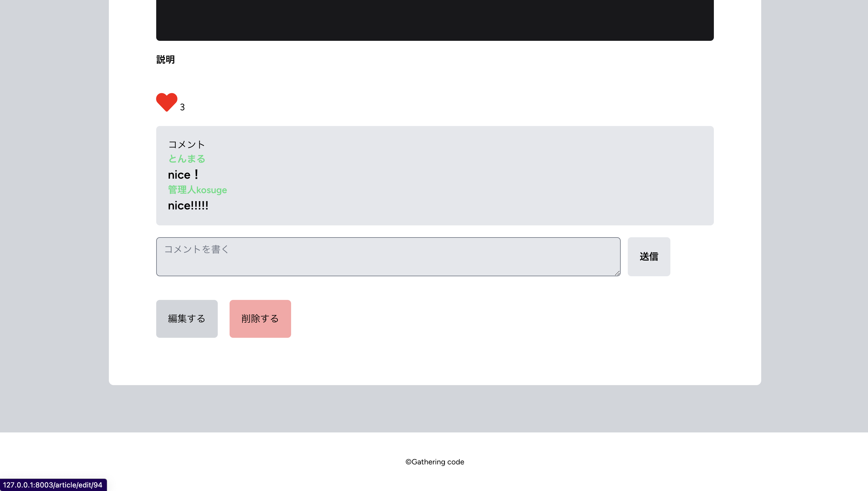Open commenter profile とんまる
868x491 pixels.
186,159
